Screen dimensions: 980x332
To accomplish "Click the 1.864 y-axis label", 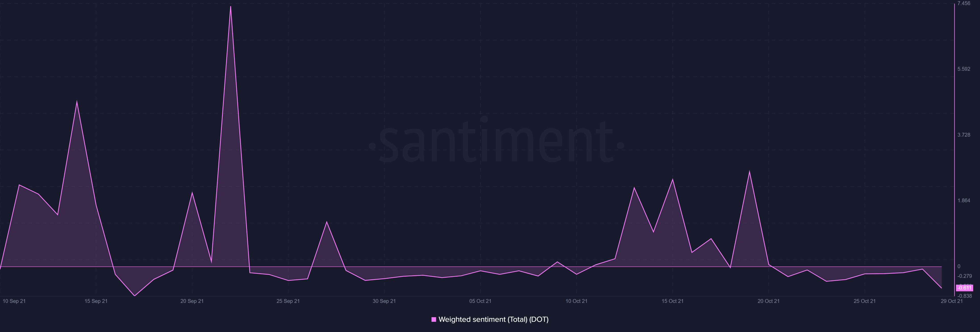I will click(964, 201).
